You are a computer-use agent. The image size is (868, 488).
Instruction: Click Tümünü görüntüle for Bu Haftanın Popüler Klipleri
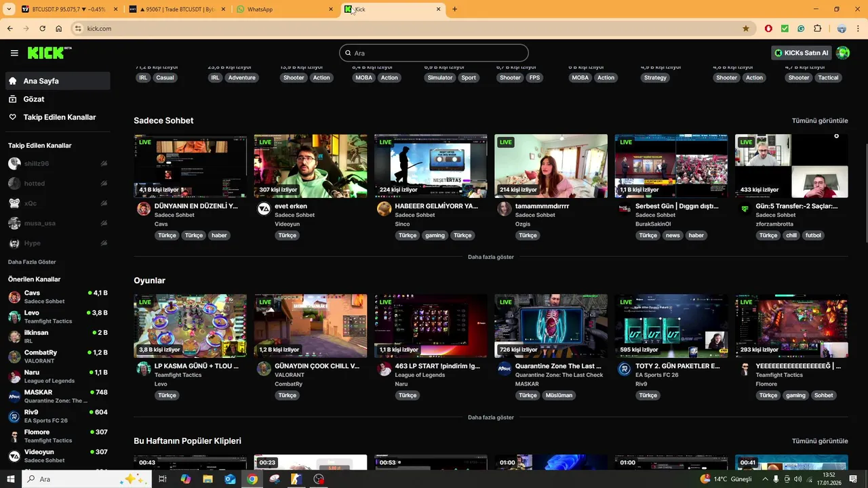pos(820,441)
